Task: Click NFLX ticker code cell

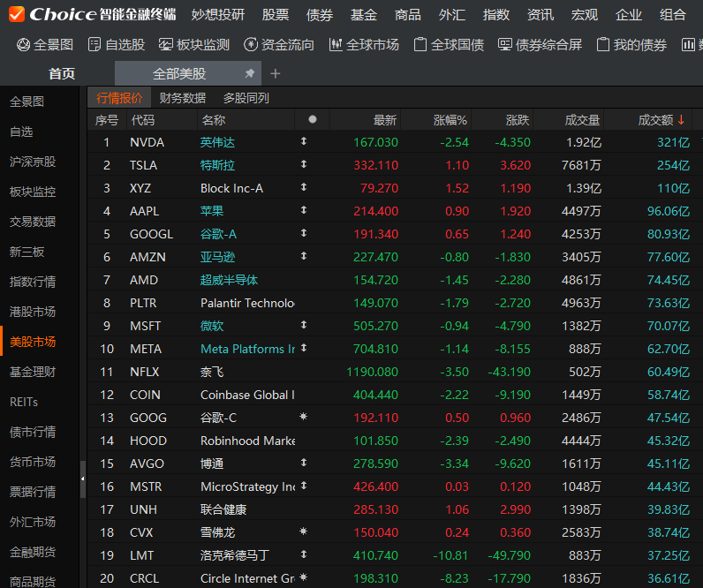Action: pyautogui.click(x=144, y=372)
